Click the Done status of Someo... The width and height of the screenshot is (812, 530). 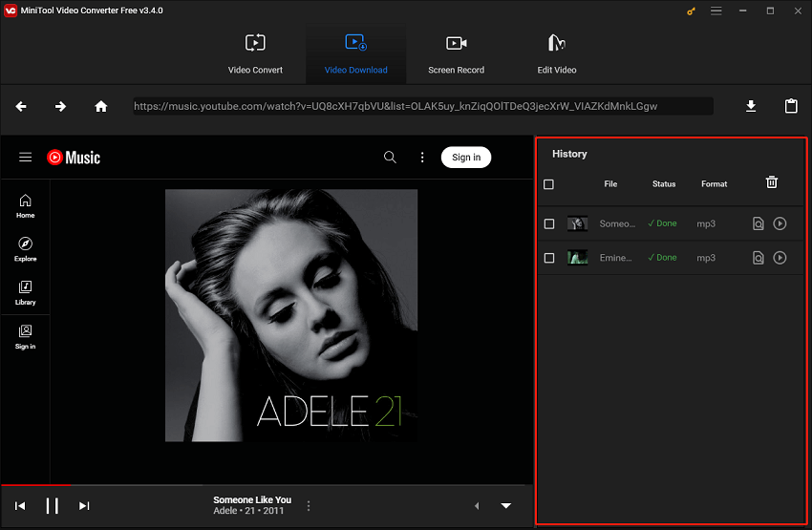pyautogui.click(x=662, y=223)
